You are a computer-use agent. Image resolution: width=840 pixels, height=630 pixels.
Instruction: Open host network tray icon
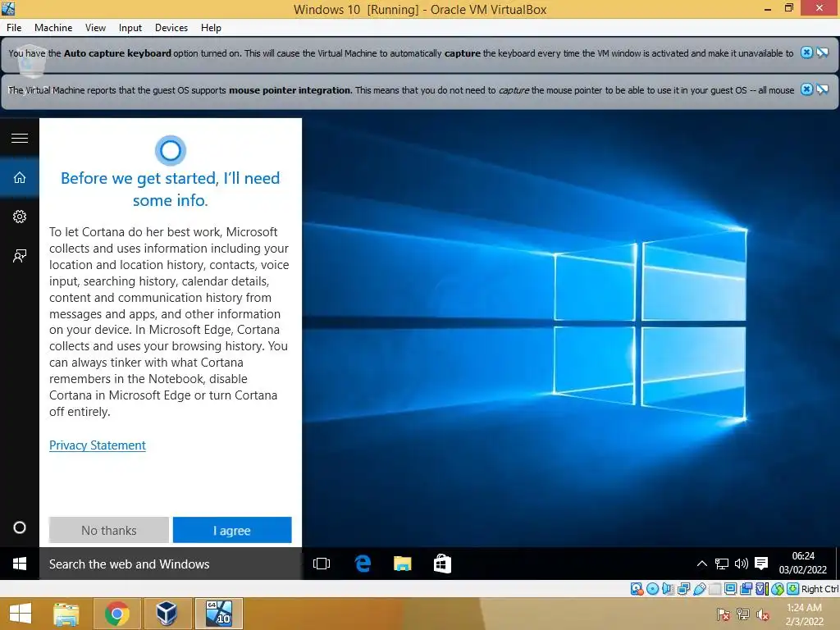click(x=742, y=614)
